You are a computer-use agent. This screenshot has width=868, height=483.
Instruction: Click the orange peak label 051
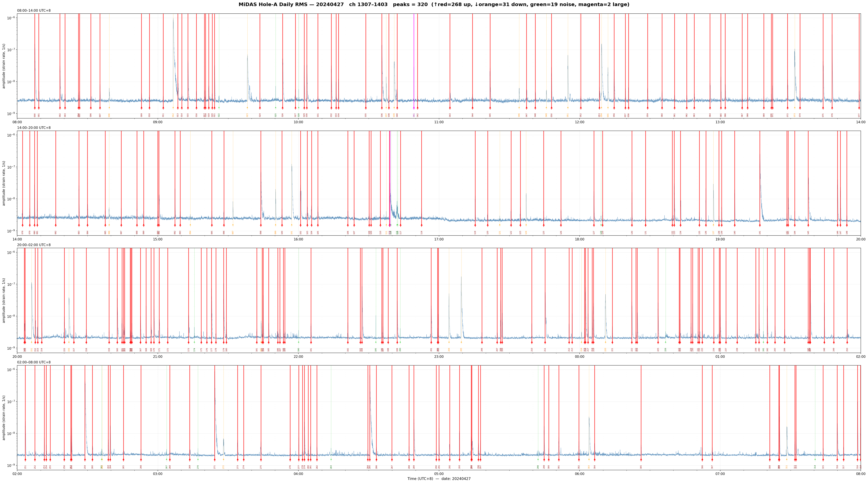[568, 115]
